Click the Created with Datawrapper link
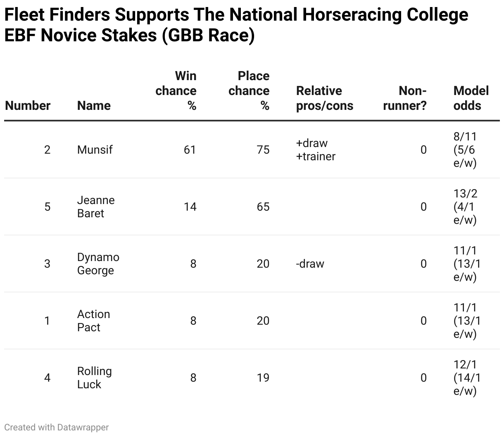The width and height of the screenshot is (504, 437). pos(57,427)
